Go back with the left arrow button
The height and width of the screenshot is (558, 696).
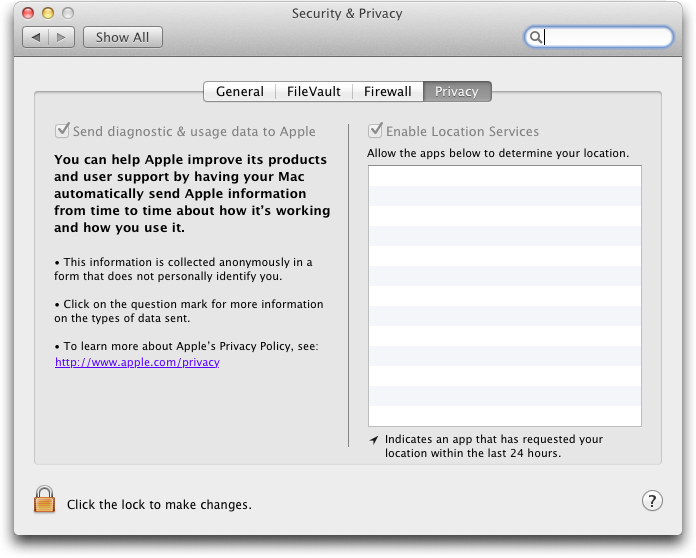(x=36, y=37)
